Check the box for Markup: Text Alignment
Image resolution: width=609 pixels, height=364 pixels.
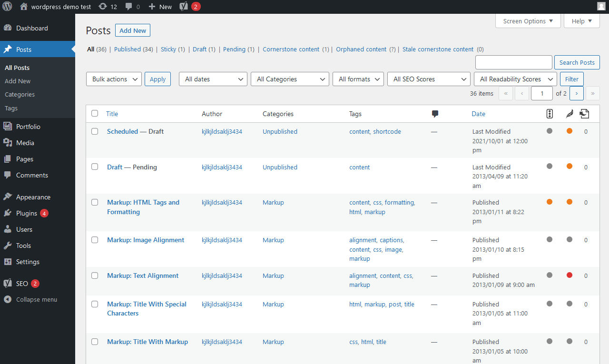[95, 275]
